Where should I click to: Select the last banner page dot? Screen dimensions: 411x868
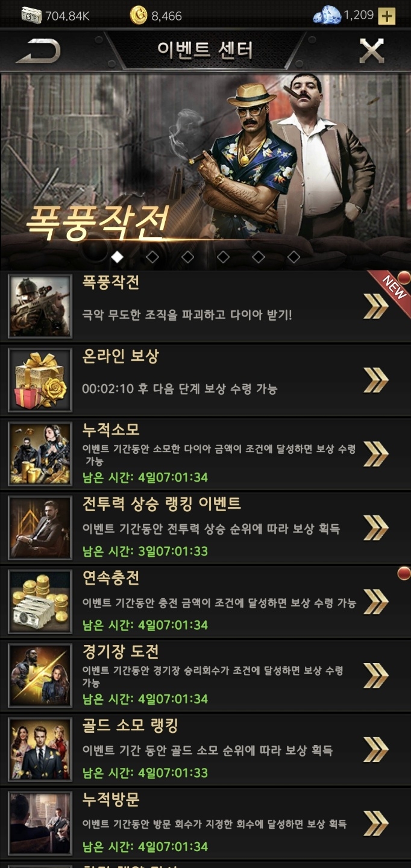(x=293, y=257)
